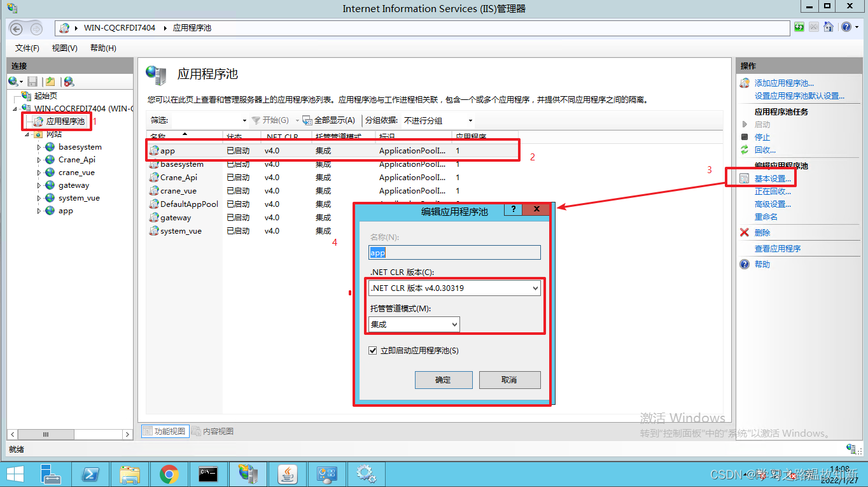Sort by the 名称 column header
Screen dimensions: 868x487
(185, 136)
